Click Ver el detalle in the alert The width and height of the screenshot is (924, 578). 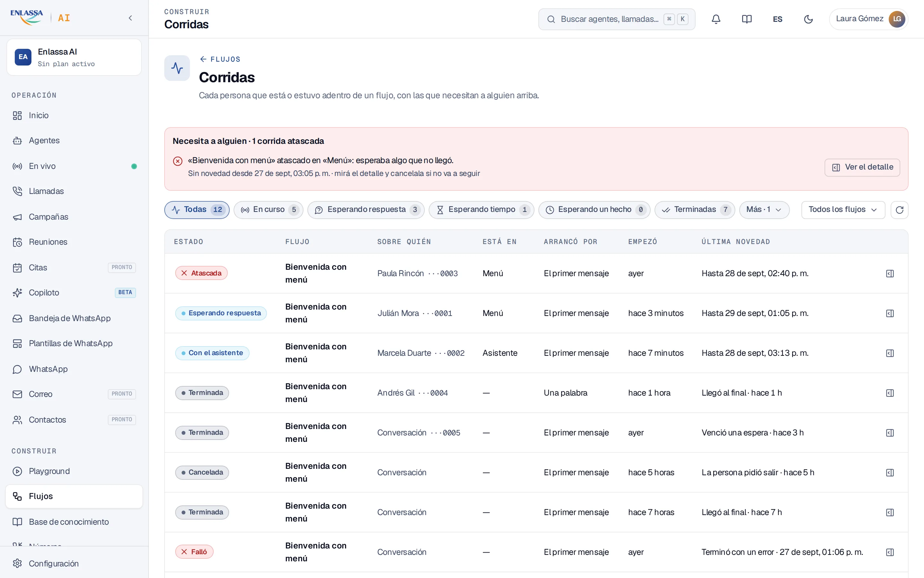point(862,167)
